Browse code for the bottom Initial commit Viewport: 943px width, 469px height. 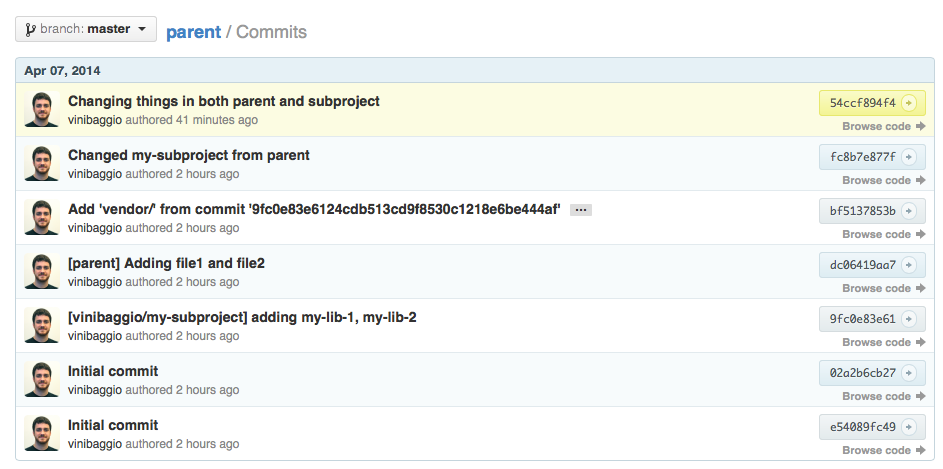click(883, 450)
